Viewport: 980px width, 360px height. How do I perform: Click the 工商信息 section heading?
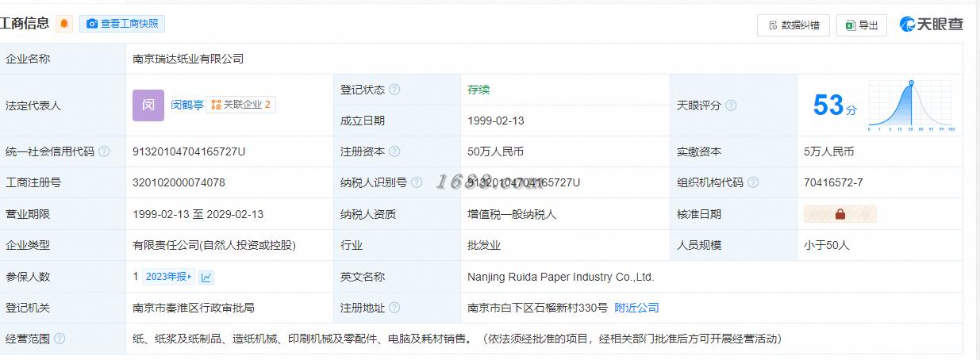(x=25, y=24)
